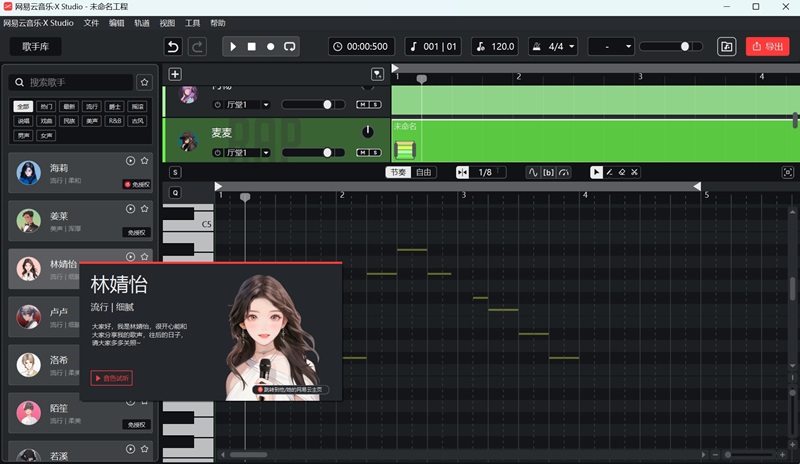Filter singers by R&B tag
This screenshot has width=800, height=464.
pos(115,121)
